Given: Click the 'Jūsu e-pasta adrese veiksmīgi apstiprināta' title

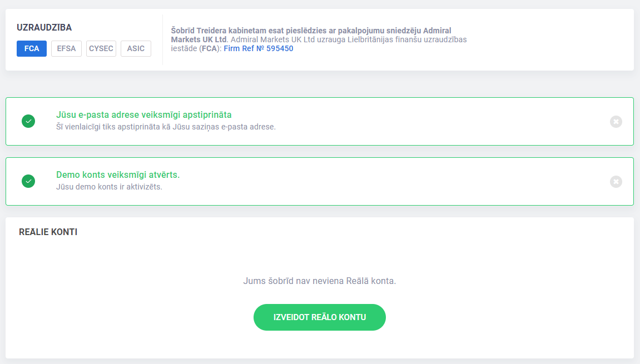Looking at the screenshot, I should pyautogui.click(x=143, y=114).
